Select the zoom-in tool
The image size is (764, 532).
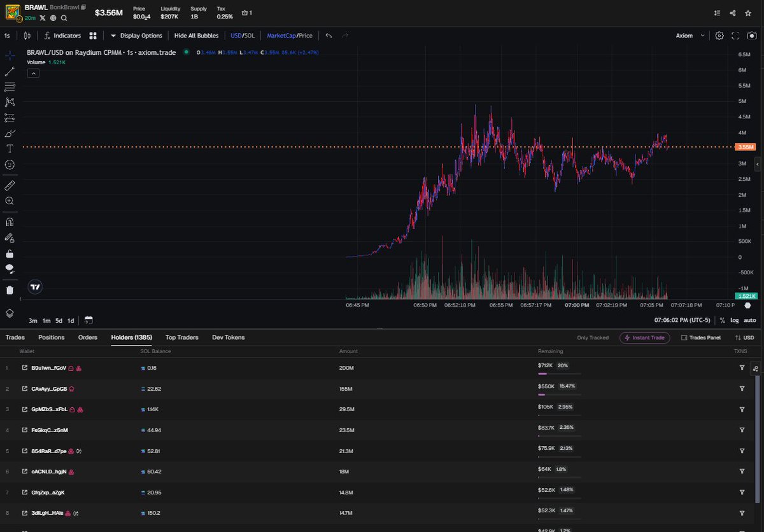(10, 200)
